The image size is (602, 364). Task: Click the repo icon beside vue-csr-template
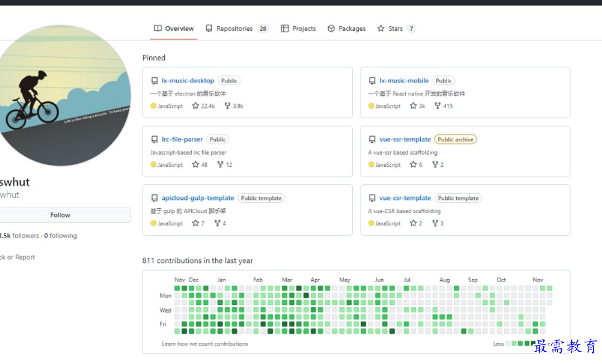372,198
